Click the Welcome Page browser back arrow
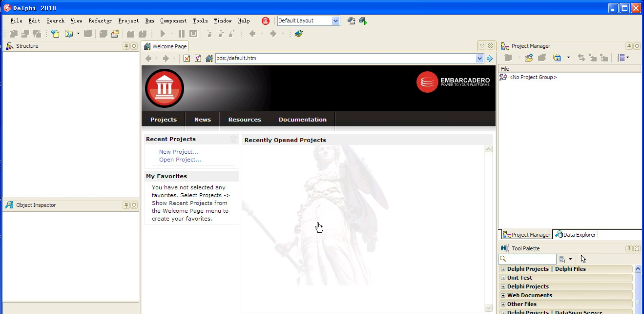This screenshot has height=326, width=644. tap(148, 59)
